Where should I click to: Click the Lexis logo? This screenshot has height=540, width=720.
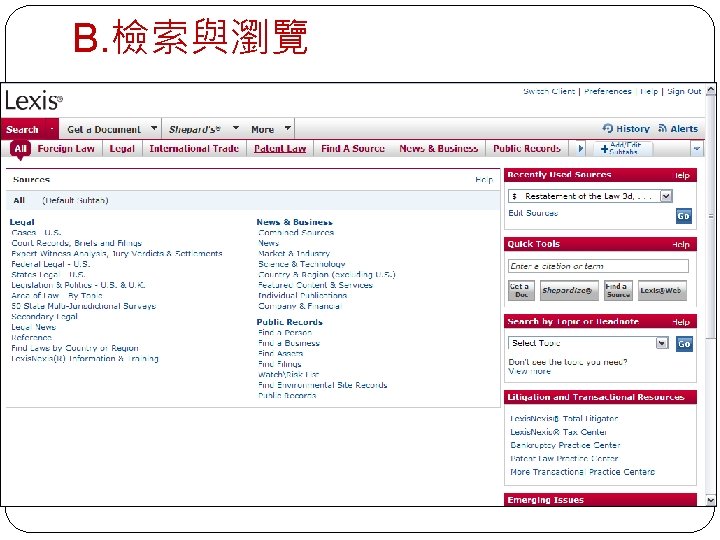[x=34, y=100]
